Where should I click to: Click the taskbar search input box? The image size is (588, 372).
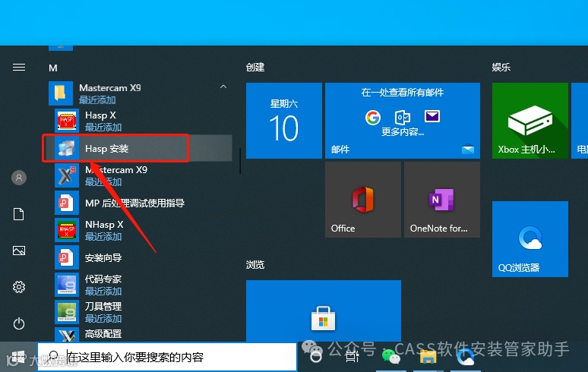[x=167, y=357]
